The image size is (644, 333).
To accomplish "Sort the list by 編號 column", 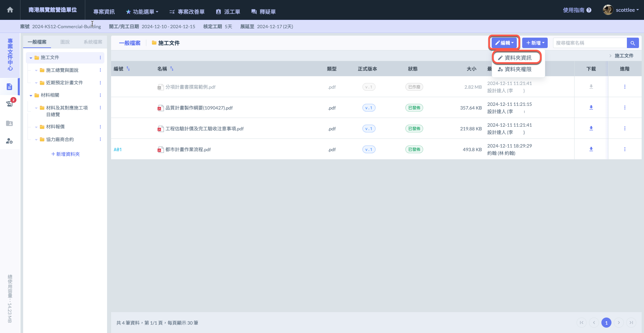I will pyautogui.click(x=128, y=69).
